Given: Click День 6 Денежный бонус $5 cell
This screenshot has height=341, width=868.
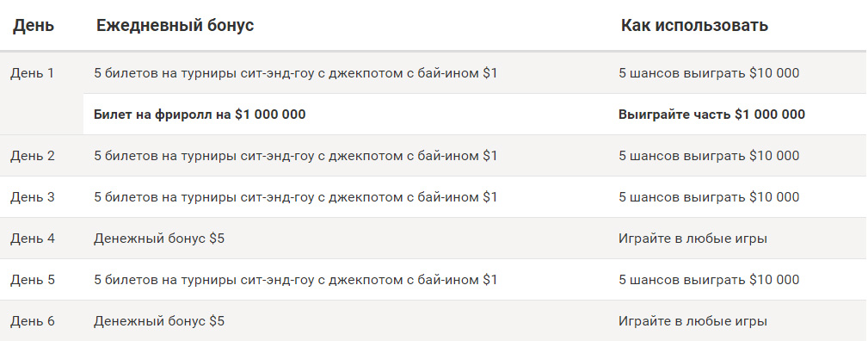Looking at the screenshot, I should [159, 321].
